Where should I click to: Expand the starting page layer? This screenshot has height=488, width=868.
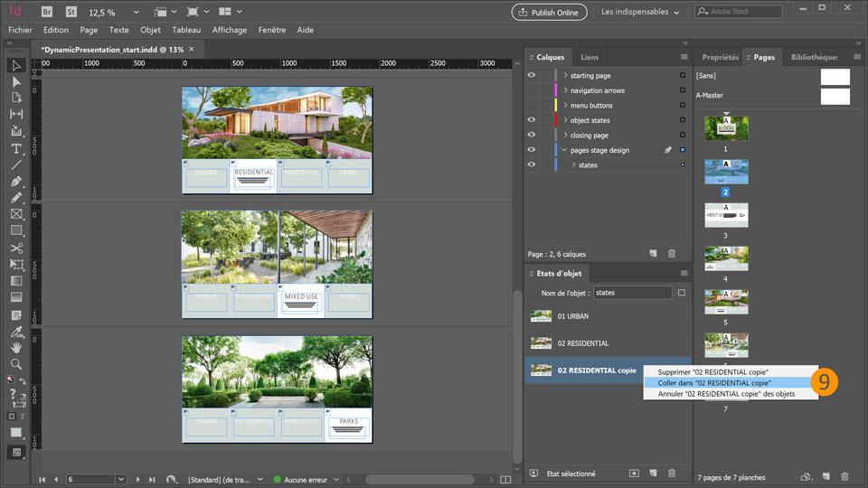point(565,75)
